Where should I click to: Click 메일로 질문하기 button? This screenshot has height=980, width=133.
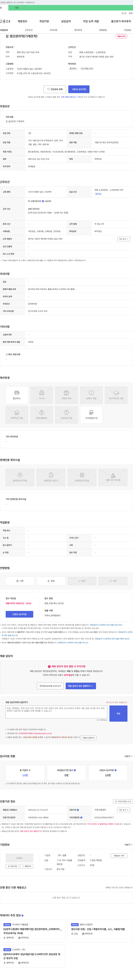pos(89,738)
